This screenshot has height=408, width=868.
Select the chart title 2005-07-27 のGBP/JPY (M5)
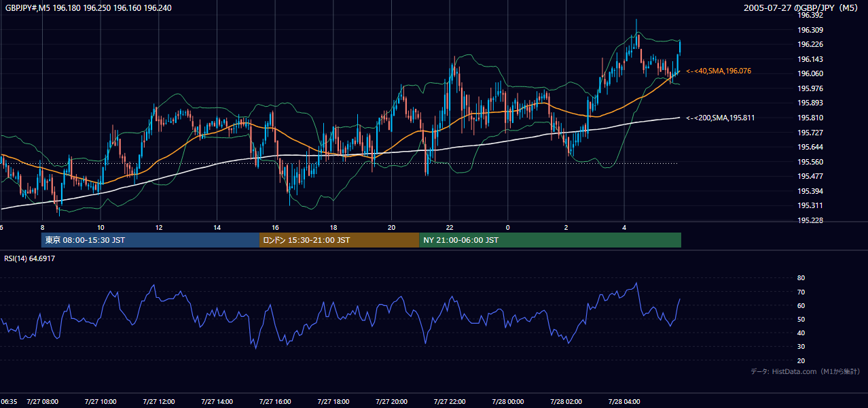point(800,8)
